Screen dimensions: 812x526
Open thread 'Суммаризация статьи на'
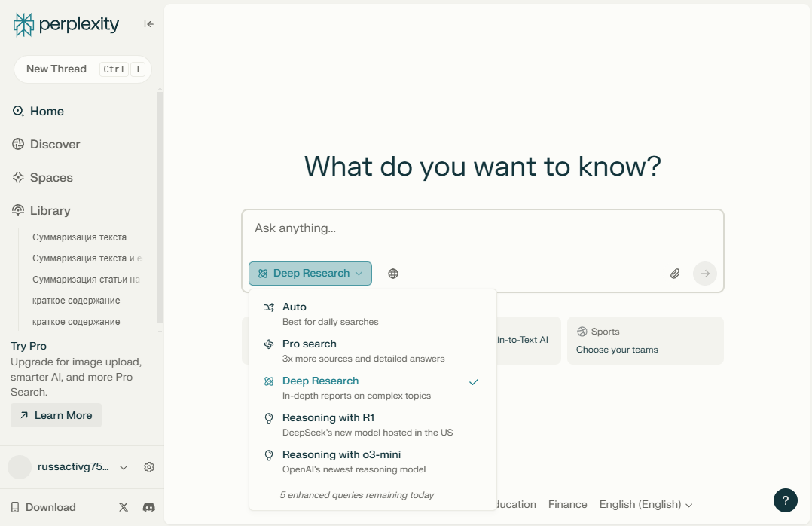(86, 280)
